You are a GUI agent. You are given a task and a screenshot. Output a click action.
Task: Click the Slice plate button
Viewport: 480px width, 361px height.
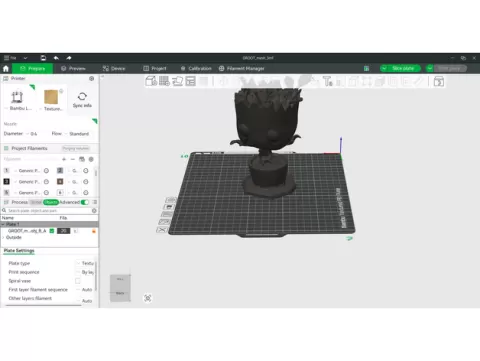point(403,68)
